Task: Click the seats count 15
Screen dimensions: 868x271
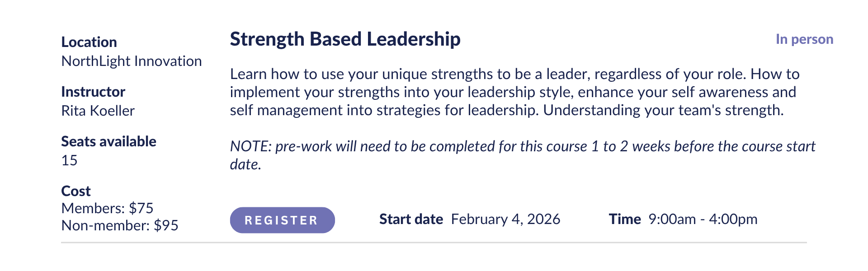Action: [69, 160]
